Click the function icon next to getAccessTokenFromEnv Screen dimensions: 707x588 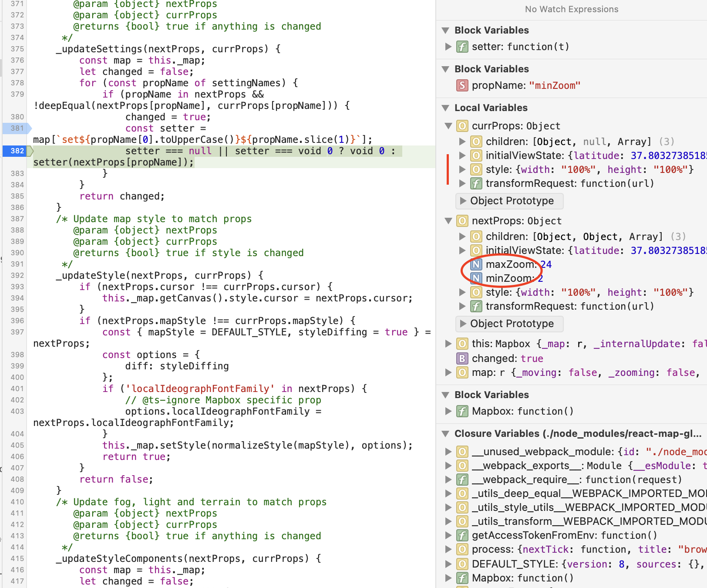pyautogui.click(x=462, y=535)
